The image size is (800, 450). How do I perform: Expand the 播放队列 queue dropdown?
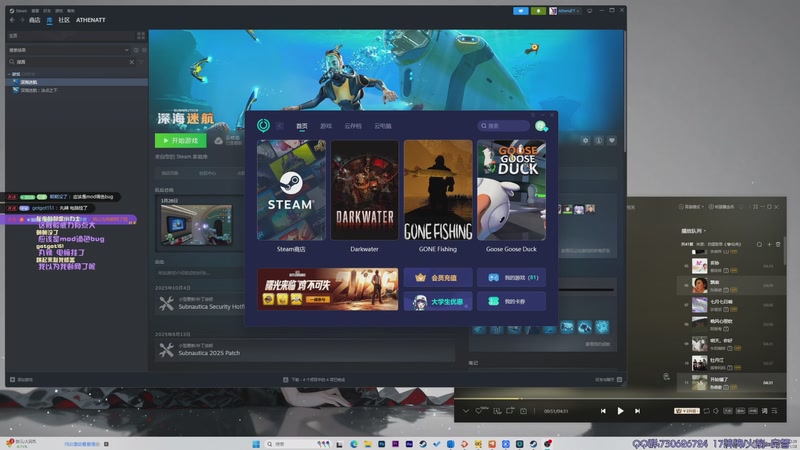pyautogui.click(x=693, y=231)
